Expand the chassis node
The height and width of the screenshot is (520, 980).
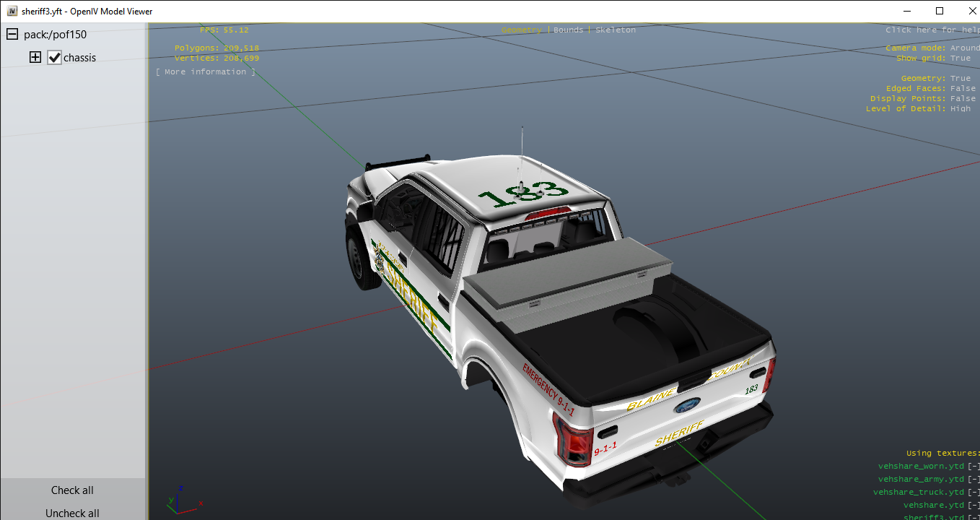35,58
